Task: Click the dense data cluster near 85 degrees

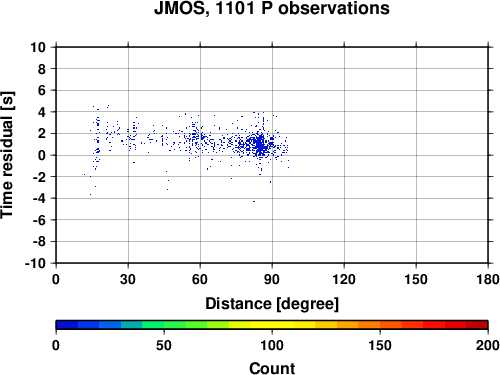Action: [260, 144]
